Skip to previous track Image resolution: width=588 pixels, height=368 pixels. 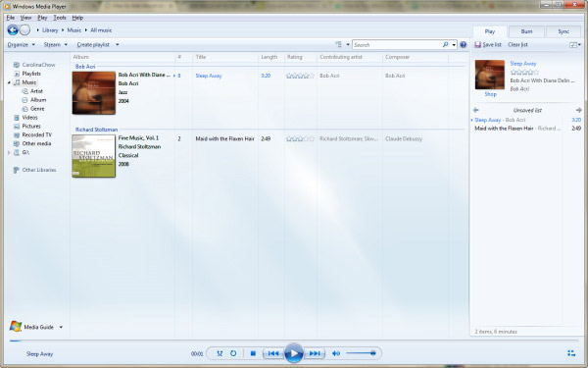pyautogui.click(x=273, y=353)
